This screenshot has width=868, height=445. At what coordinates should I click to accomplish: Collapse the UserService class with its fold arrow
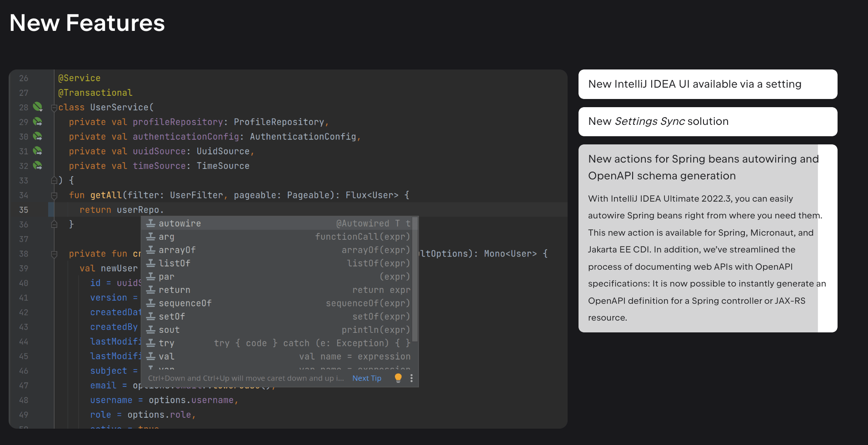(54, 107)
